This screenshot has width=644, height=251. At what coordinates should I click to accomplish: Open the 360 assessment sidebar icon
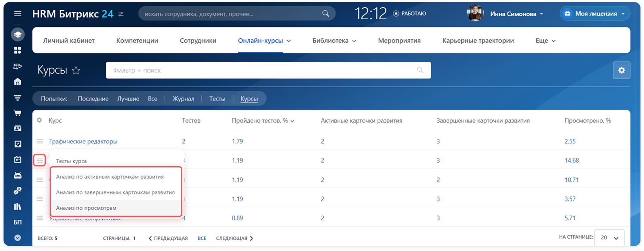[18, 66]
